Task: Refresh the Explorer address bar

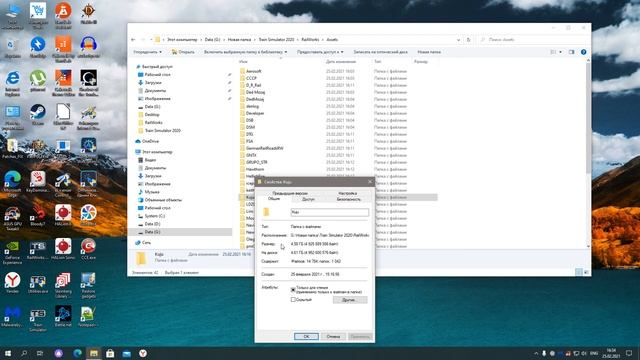Action: coord(469,40)
